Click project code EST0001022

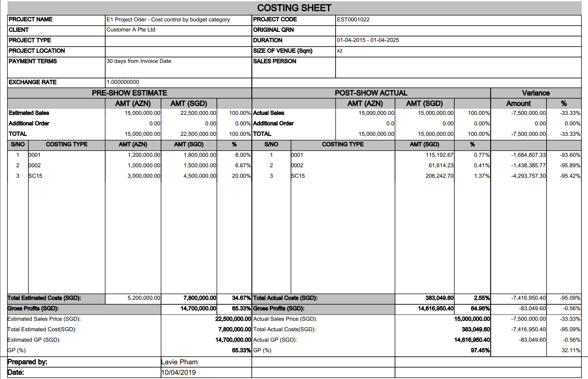tap(353, 19)
